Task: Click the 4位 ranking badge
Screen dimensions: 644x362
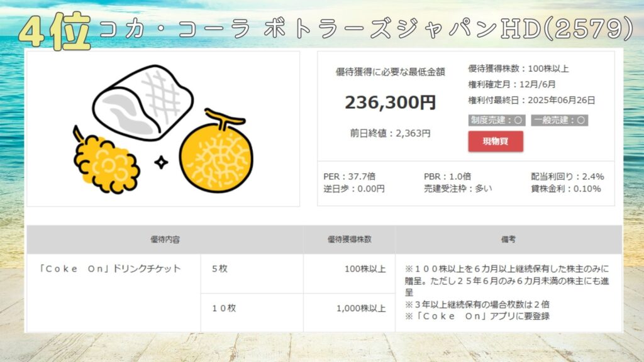Action: (x=55, y=31)
